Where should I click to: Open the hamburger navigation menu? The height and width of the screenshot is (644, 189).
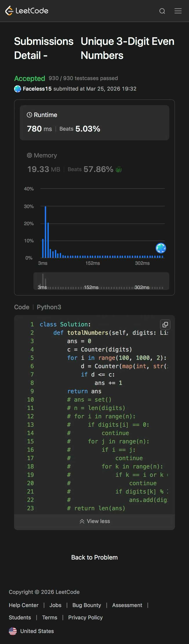(178, 11)
